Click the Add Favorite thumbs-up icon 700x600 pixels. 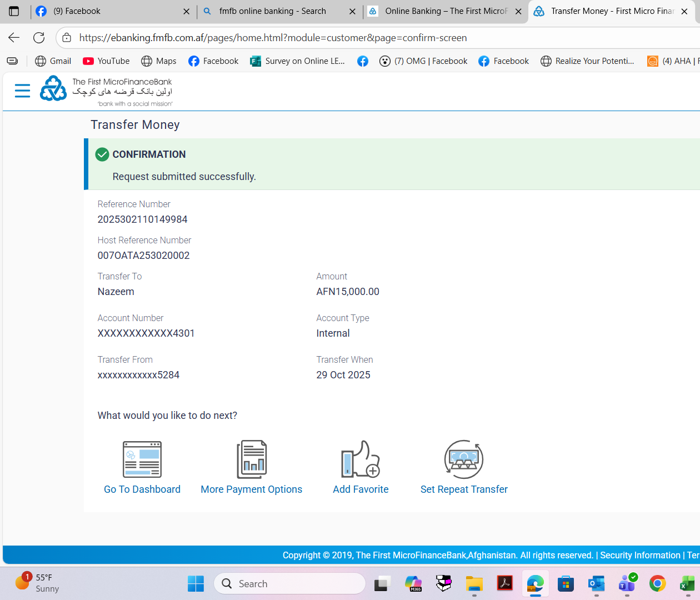pyautogui.click(x=361, y=459)
